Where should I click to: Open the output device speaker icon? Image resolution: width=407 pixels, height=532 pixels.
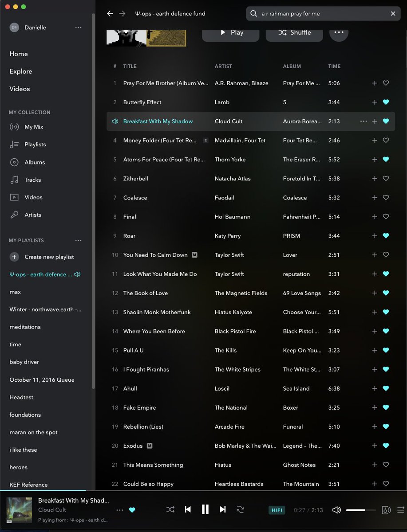pyautogui.click(x=386, y=510)
